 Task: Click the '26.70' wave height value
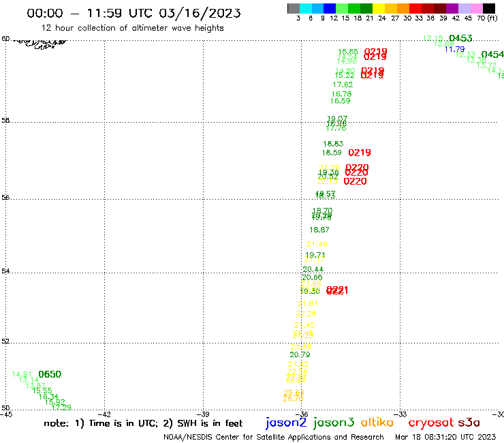[x=293, y=399]
